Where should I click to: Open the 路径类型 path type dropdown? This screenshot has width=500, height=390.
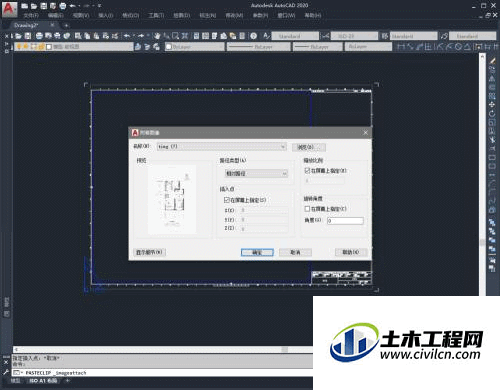[256, 173]
